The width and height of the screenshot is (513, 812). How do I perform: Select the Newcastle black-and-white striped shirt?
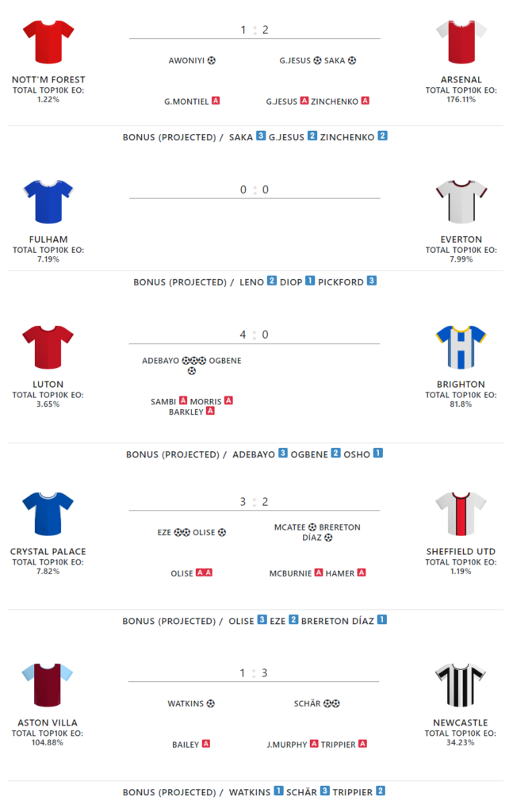461,684
